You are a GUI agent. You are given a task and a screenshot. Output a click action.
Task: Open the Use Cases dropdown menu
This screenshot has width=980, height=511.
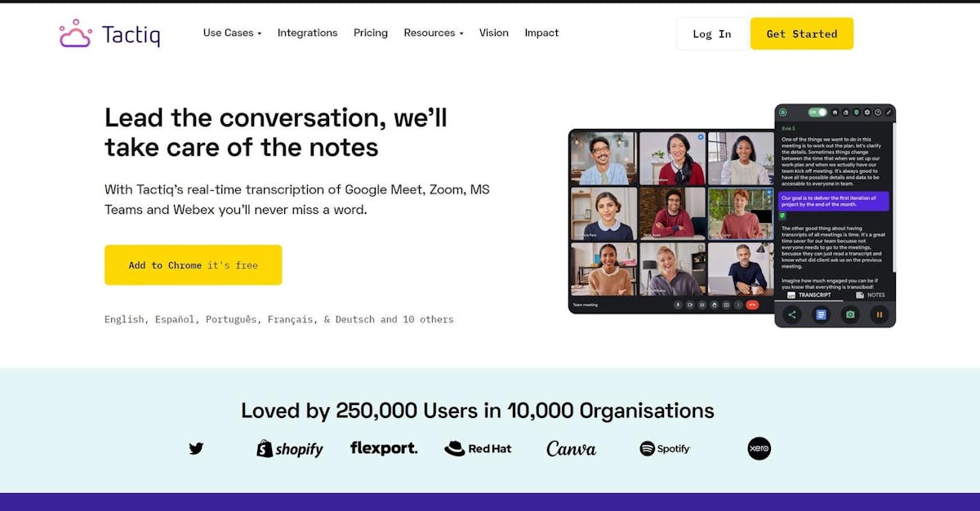pyautogui.click(x=232, y=33)
